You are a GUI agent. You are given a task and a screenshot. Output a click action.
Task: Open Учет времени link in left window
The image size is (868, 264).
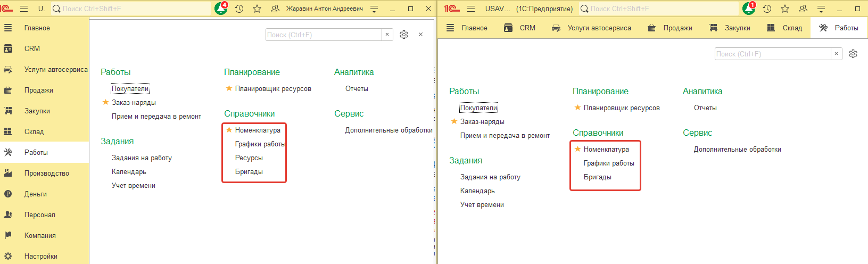tap(134, 185)
